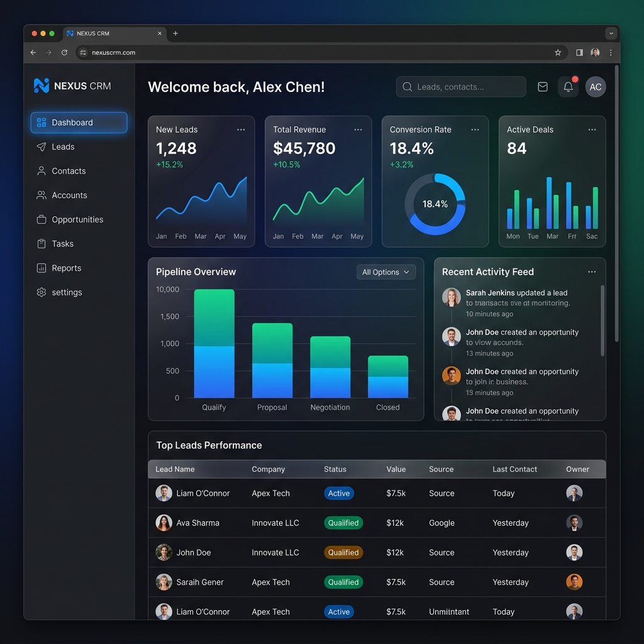
Task: Click the browser back arrow
Action: coord(33,53)
